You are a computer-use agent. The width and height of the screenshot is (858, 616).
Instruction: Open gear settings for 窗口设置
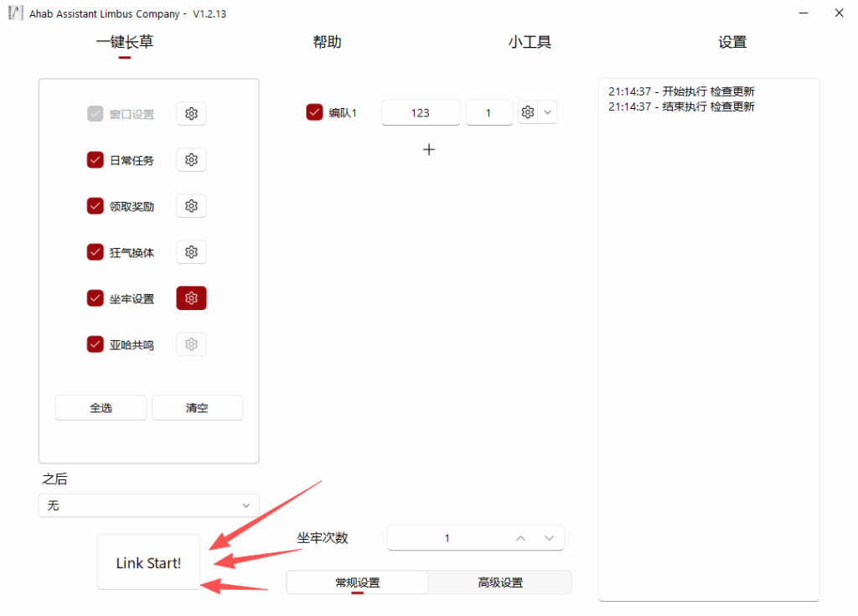coord(191,114)
